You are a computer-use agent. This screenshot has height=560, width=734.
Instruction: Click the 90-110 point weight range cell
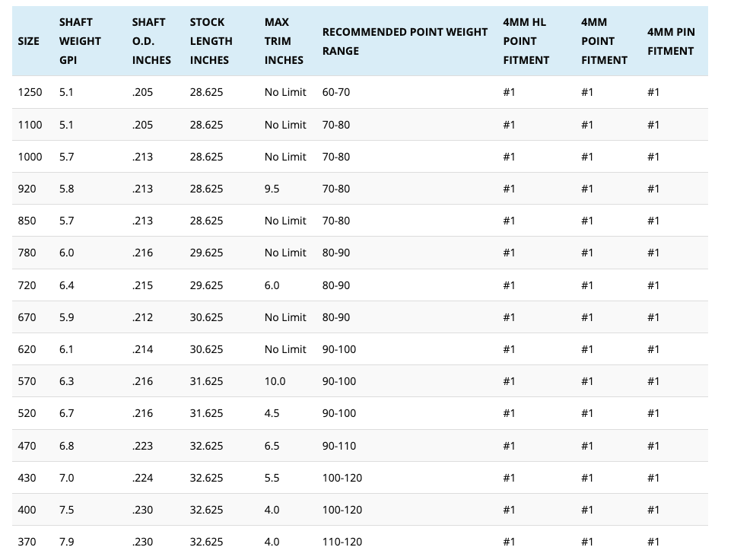point(338,446)
